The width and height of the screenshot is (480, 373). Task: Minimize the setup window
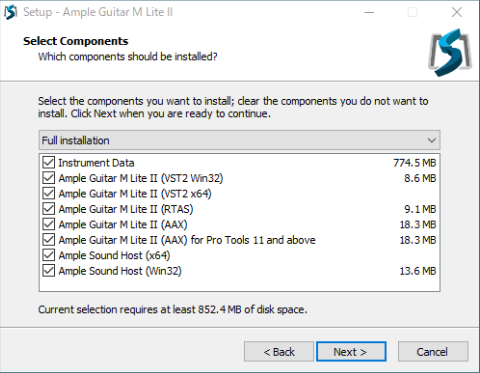(x=369, y=13)
